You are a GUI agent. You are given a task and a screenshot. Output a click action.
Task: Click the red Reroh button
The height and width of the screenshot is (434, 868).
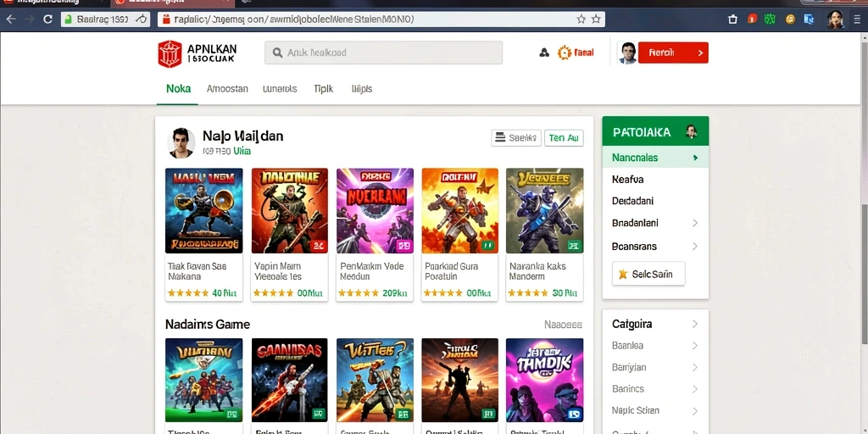pyautogui.click(x=673, y=53)
